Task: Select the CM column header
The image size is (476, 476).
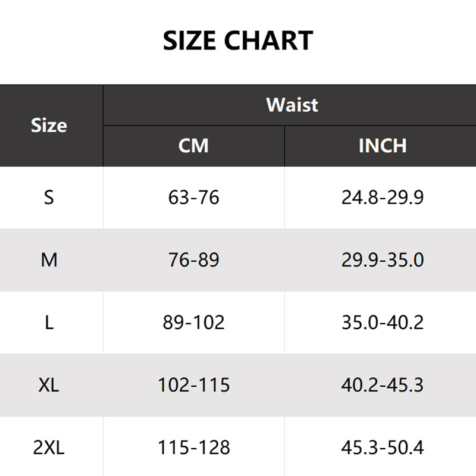Action: [x=193, y=146]
